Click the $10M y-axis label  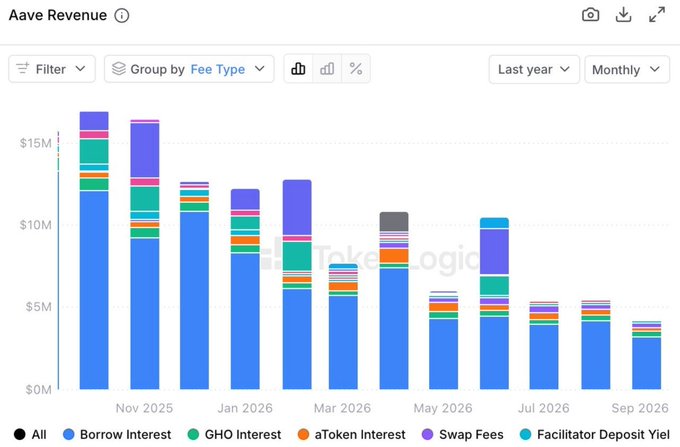point(36,225)
